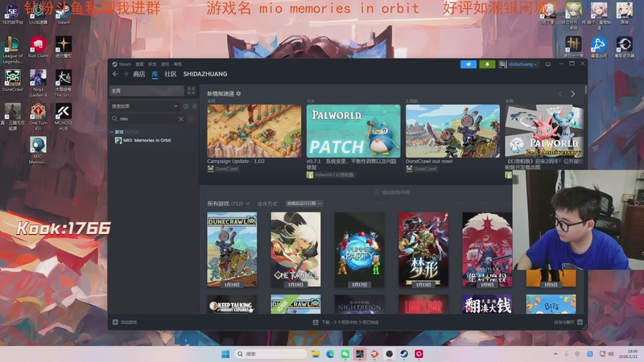Image resolution: width=644 pixels, height=362 pixels.
Task: Select the DuneCrawl game cover dated 1月19日
Action: coord(232,249)
